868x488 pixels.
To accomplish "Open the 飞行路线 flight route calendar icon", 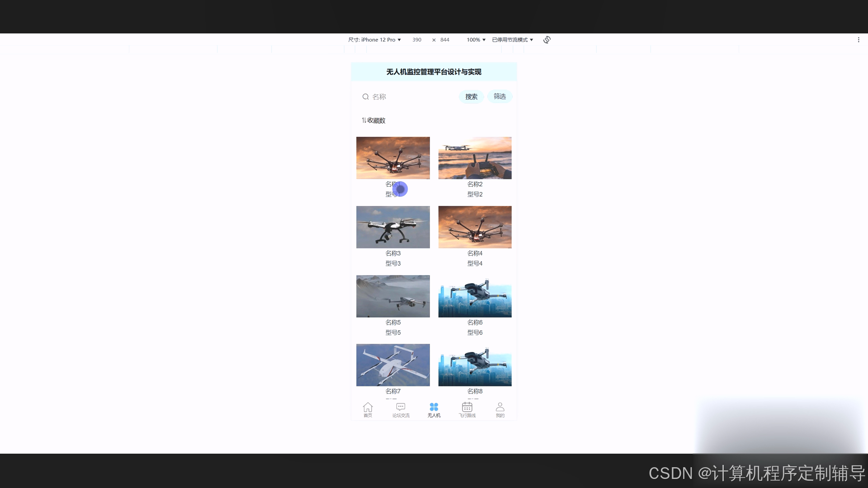I will [x=467, y=408].
